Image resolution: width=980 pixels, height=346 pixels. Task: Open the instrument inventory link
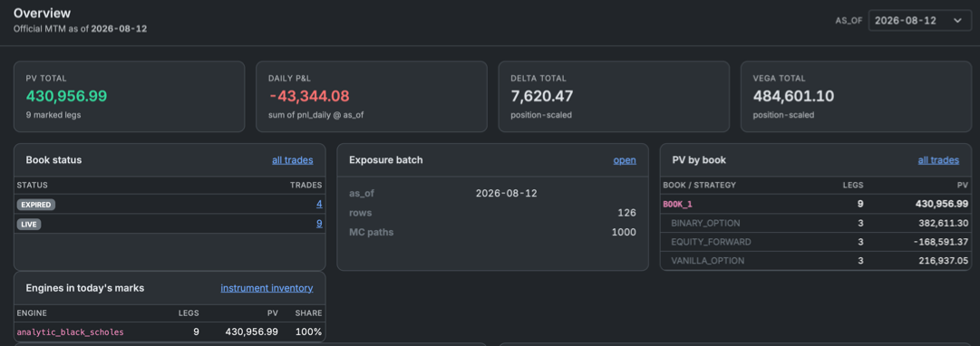click(x=267, y=288)
